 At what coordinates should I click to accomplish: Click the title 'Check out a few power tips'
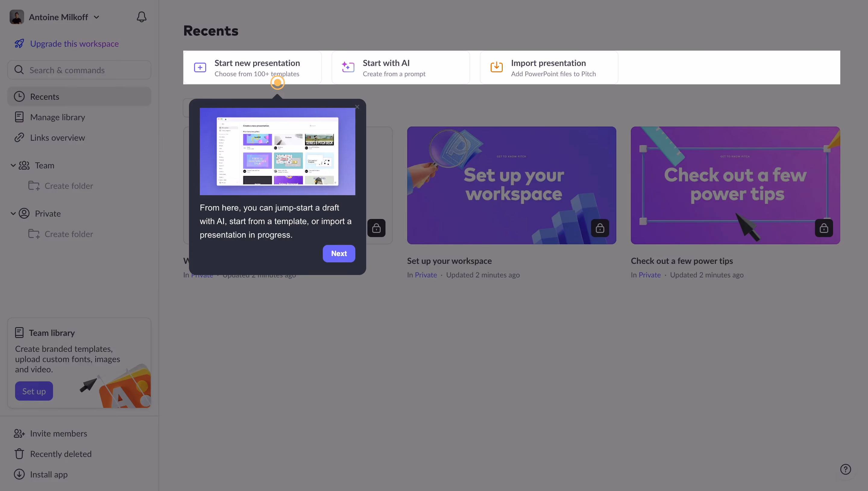click(x=682, y=261)
